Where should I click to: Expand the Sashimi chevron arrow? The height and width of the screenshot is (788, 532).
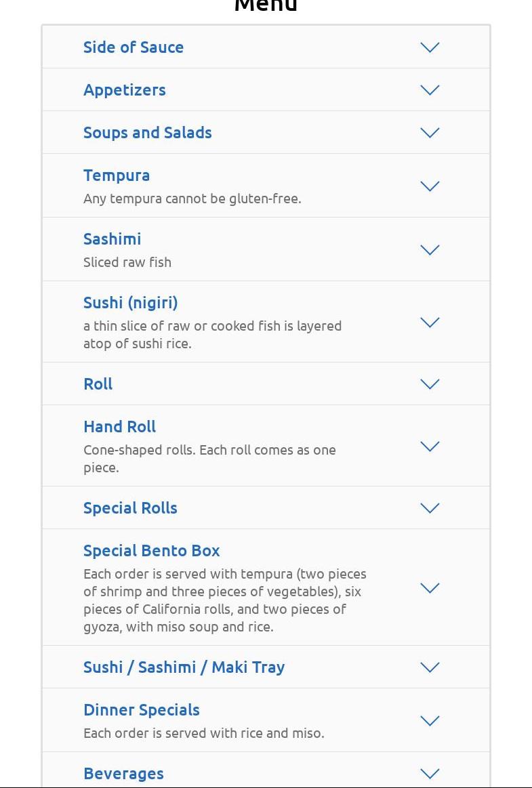430,250
